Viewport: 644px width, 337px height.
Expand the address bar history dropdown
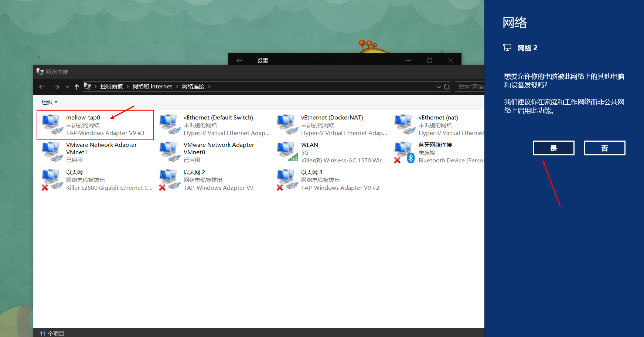(x=439, y=87)
